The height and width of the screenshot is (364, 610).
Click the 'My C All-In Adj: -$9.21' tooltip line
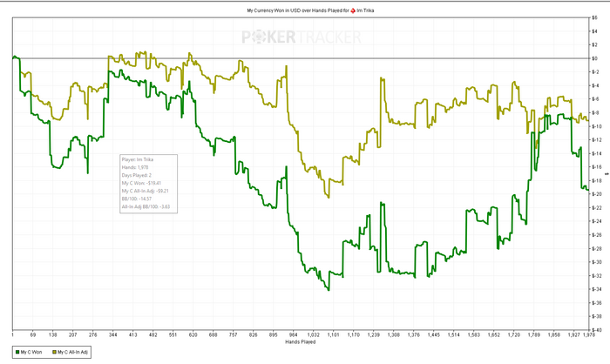coord(146,191)
